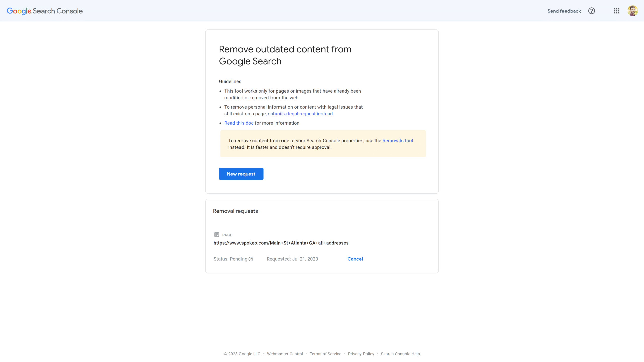The height and width of the screenshot is (362, 644).
Task: Click Send feedback in the header
Action: [x=564, y=11]
